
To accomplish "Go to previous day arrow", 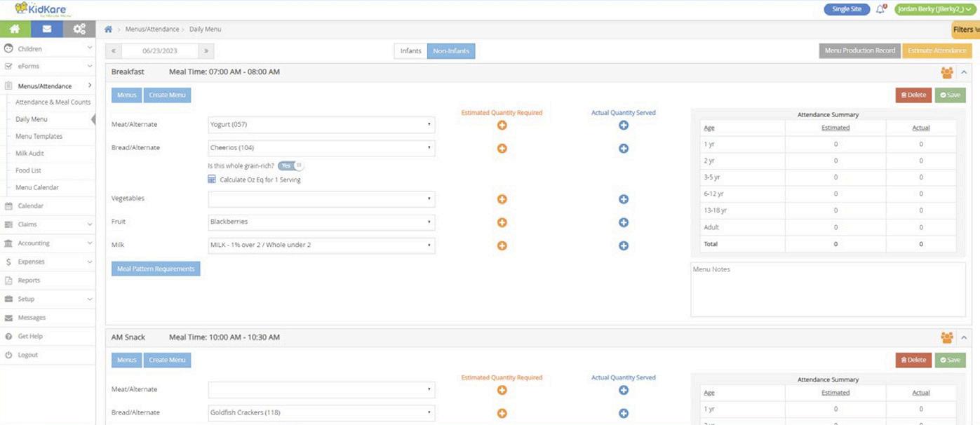I will coord(114,50).
